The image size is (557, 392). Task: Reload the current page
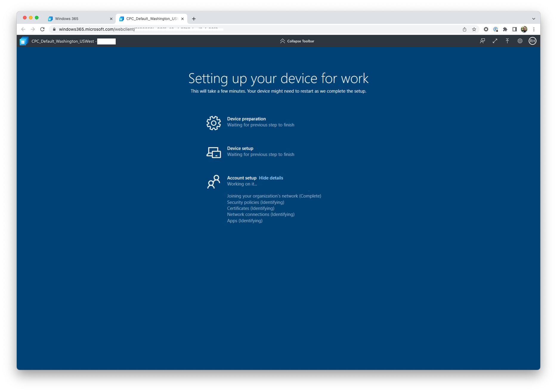42,29
